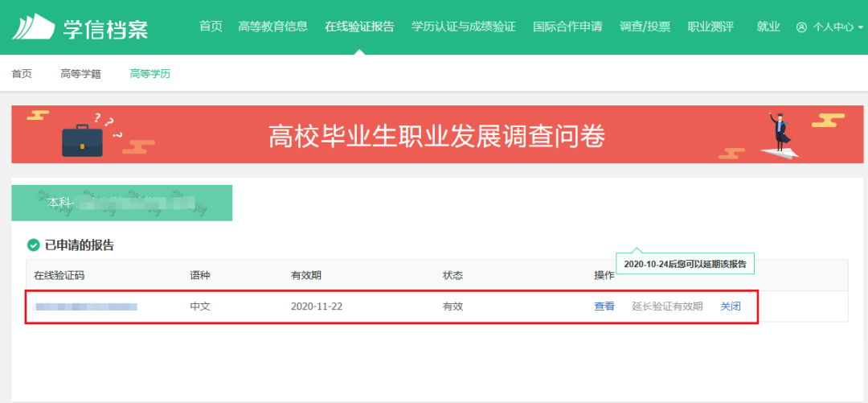Click the graduate on paper plane illustration
The image size is (868, 403).
click(x=776, y=135)
